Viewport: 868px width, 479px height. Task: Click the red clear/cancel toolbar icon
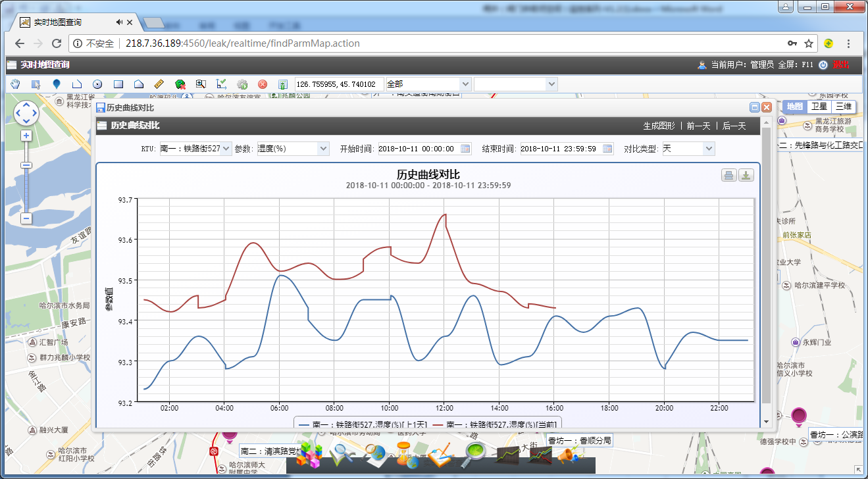tap(263, 84)
